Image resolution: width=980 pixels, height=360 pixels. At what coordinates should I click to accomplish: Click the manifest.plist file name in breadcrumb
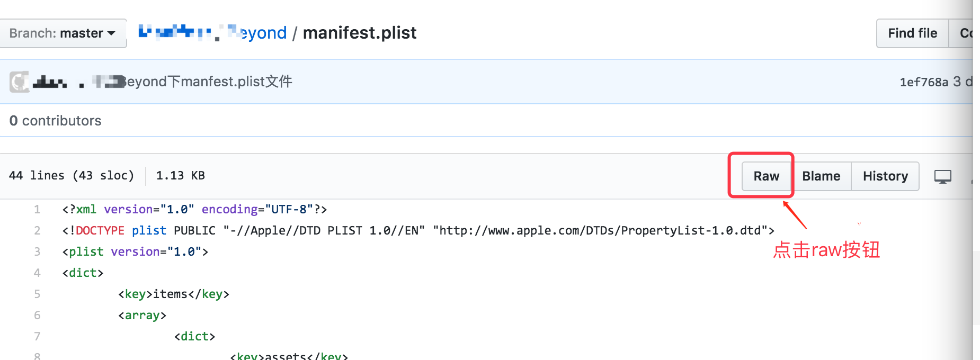coord(360,33)
